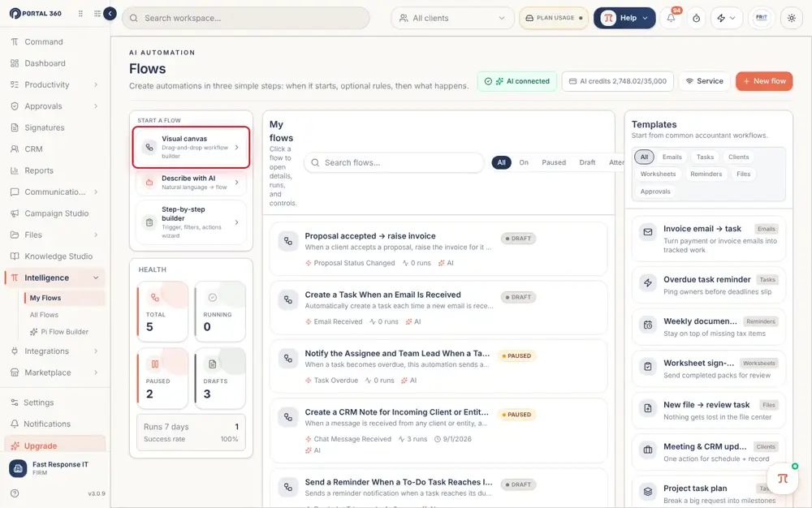This screenshot has height=508, width=812.
Task: Click the Overdue task reminder lightning icon
Action: [647, 283]
